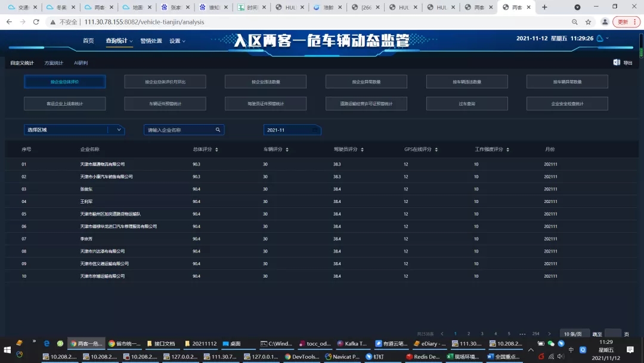Select the 按车辆违法数量 button
Image resolution: width=644 pixels, height=363 pixels.
(x=467, y=81)
